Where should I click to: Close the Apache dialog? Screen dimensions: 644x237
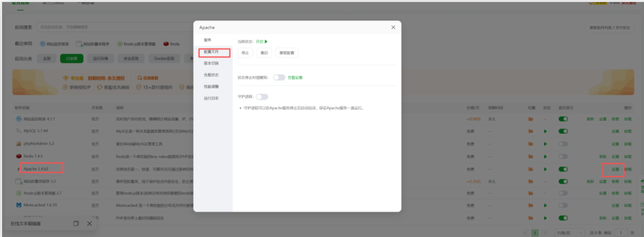tap(393, 27)
